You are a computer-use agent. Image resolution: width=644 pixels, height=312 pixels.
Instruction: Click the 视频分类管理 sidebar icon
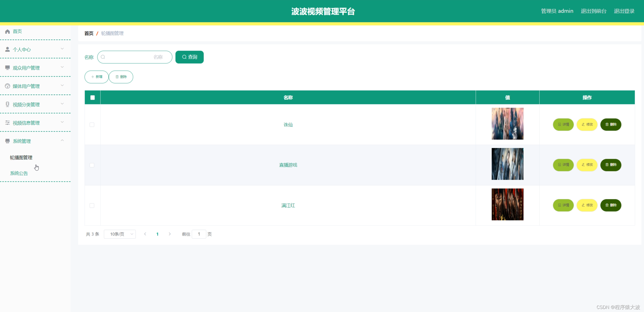[7, 104]
